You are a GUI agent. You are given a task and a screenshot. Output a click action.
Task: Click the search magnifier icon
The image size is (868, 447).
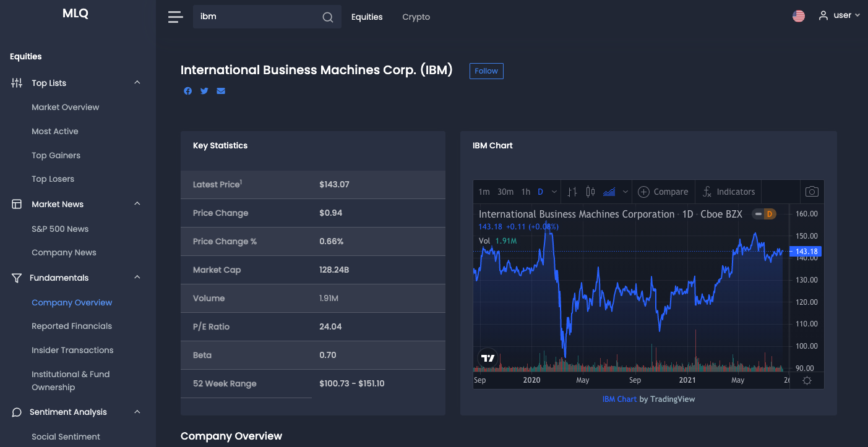pos(328,17)
